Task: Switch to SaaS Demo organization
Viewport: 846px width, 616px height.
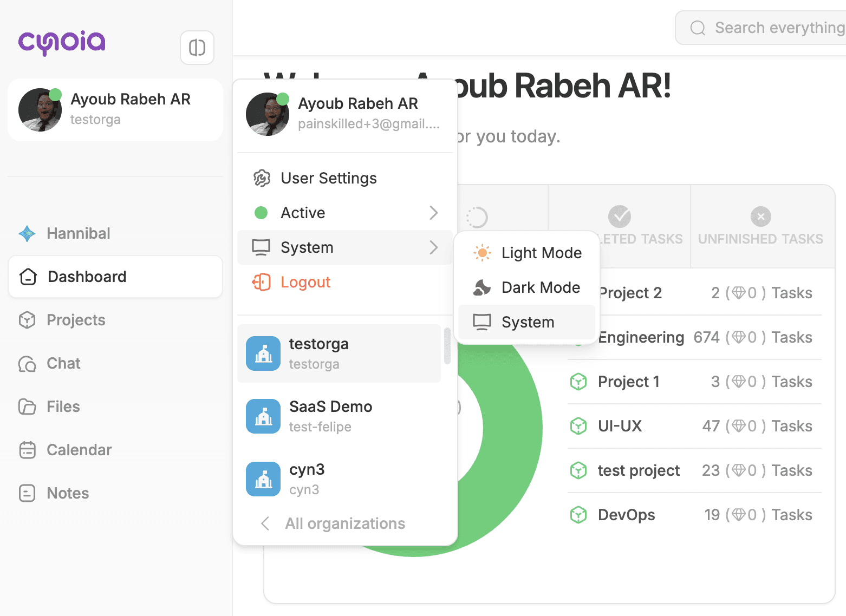Action: point(339,416)
